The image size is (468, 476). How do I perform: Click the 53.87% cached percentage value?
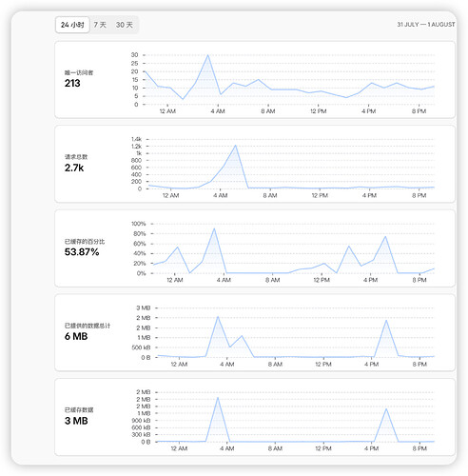(82, 252)
